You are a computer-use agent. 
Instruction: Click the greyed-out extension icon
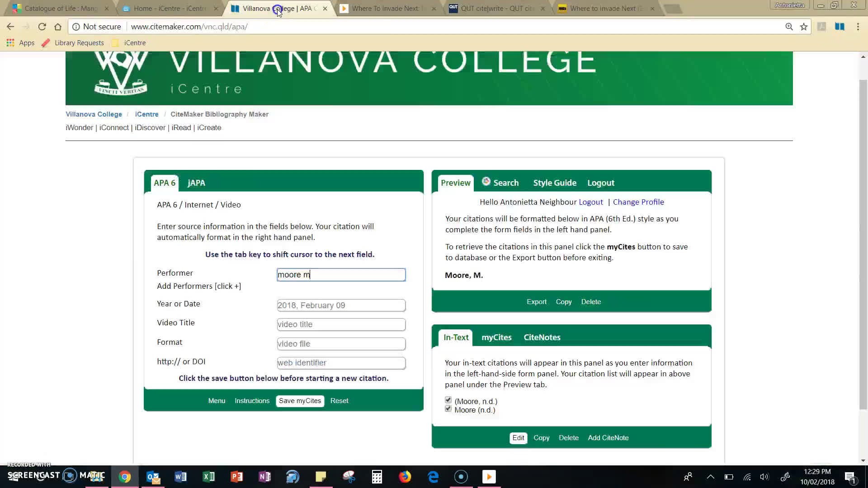[822, 27]
